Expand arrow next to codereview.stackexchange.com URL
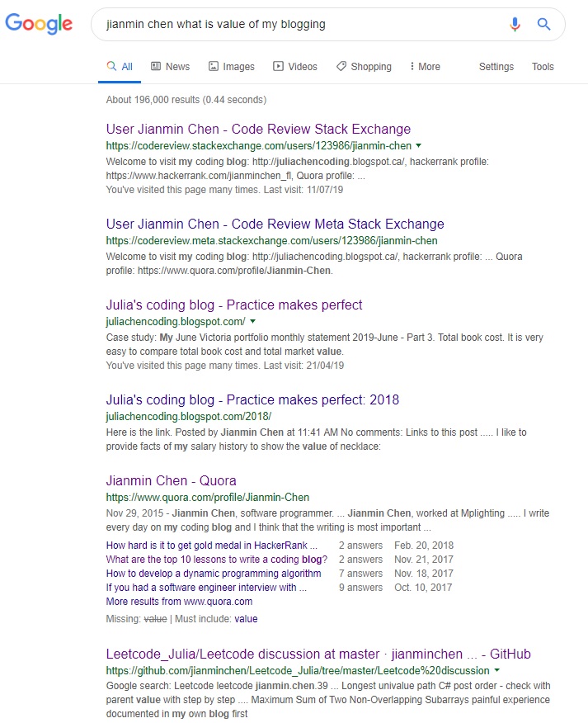Screen dimensions: 588x723 [x=418, y=146]
